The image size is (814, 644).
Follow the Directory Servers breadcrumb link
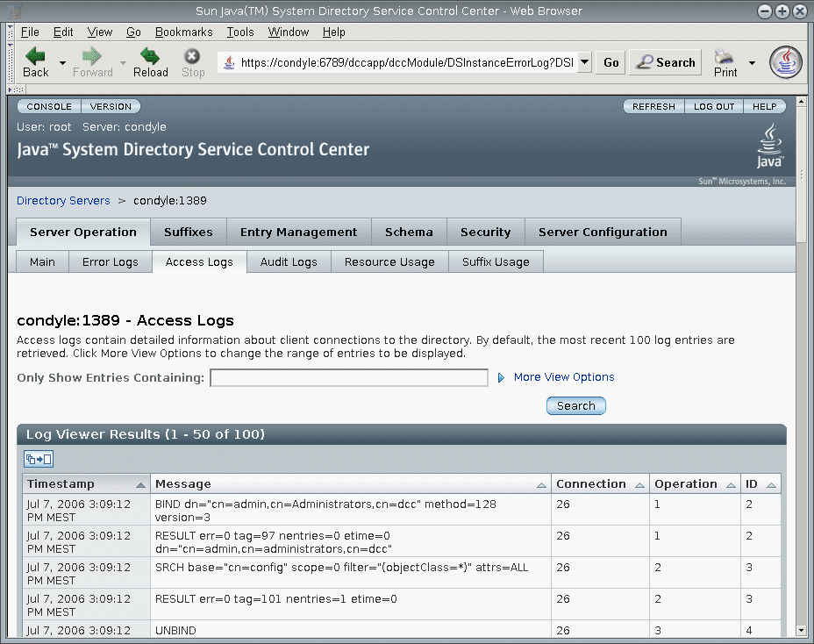pos(63,201)
